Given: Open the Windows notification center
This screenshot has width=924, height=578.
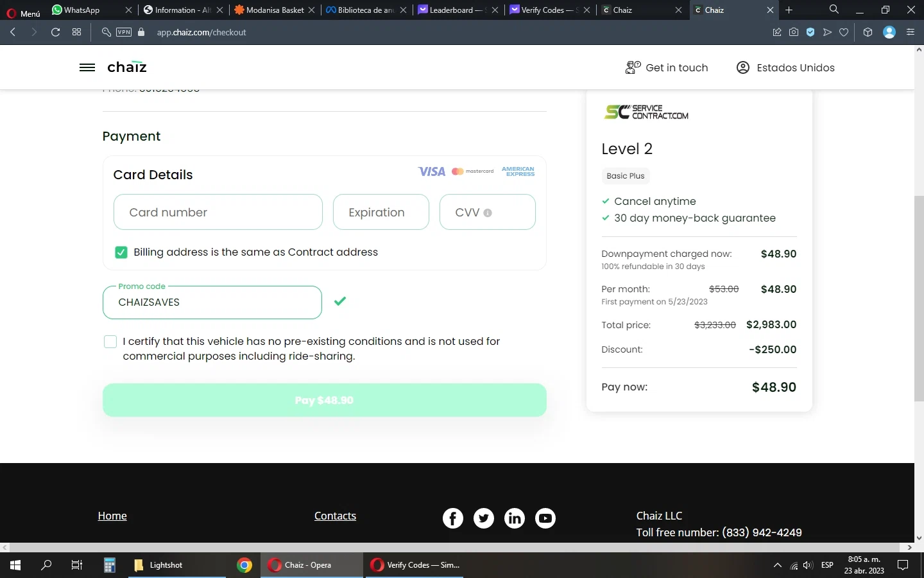Looking at the screenshot, I should [x=903, y=565].
